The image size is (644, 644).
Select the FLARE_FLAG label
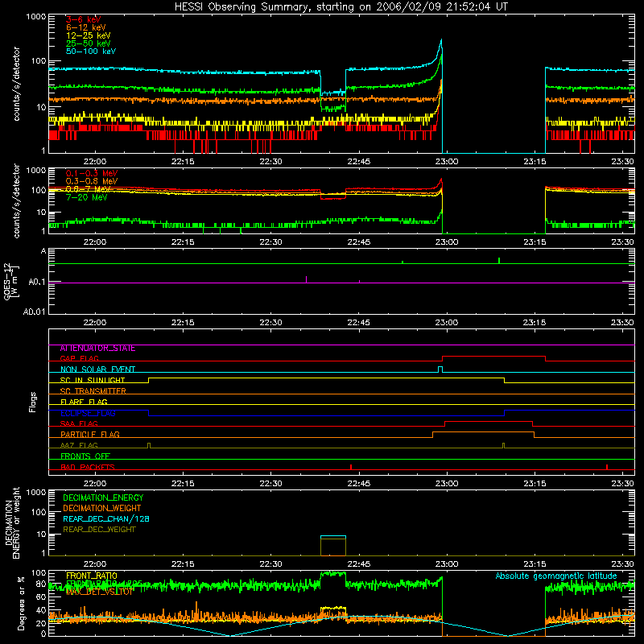[x=84, y=402]
